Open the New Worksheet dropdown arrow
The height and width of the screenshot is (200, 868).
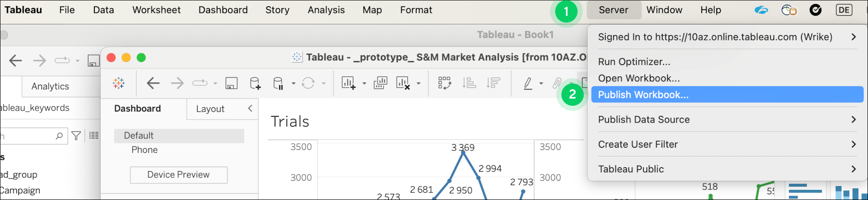[x=364, y=84]
